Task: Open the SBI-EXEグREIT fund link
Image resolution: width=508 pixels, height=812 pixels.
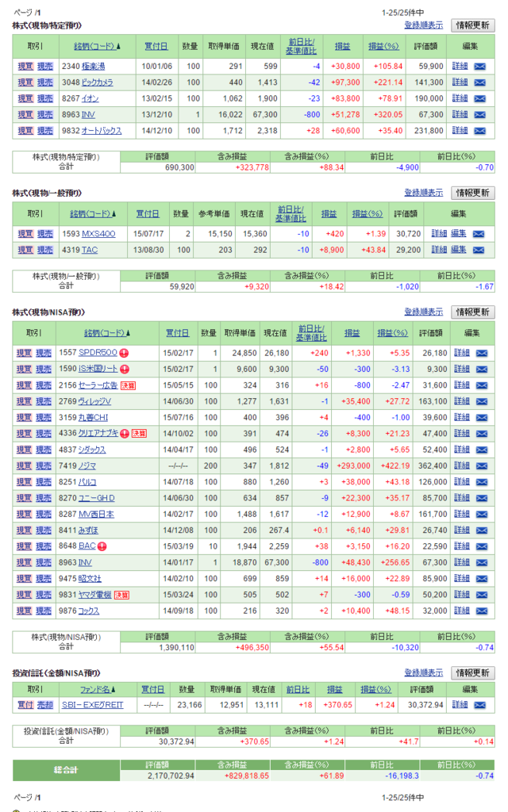Action: pos(93,705)
